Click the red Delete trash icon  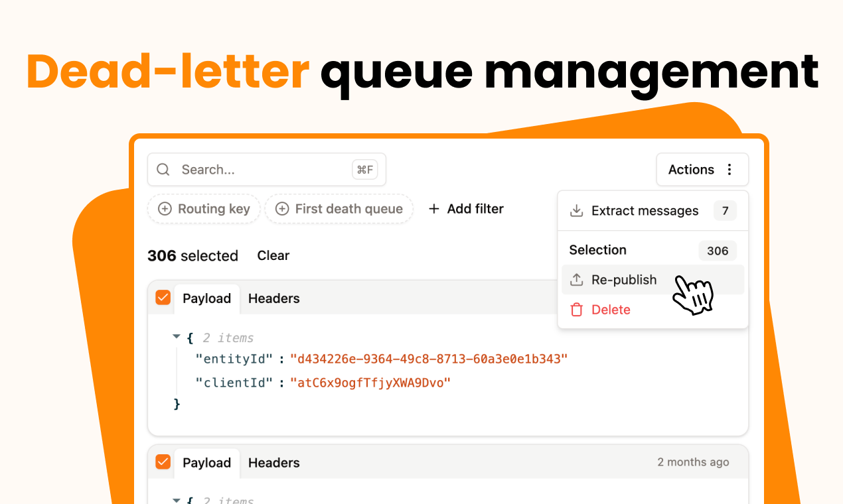(x=576, y=310)
